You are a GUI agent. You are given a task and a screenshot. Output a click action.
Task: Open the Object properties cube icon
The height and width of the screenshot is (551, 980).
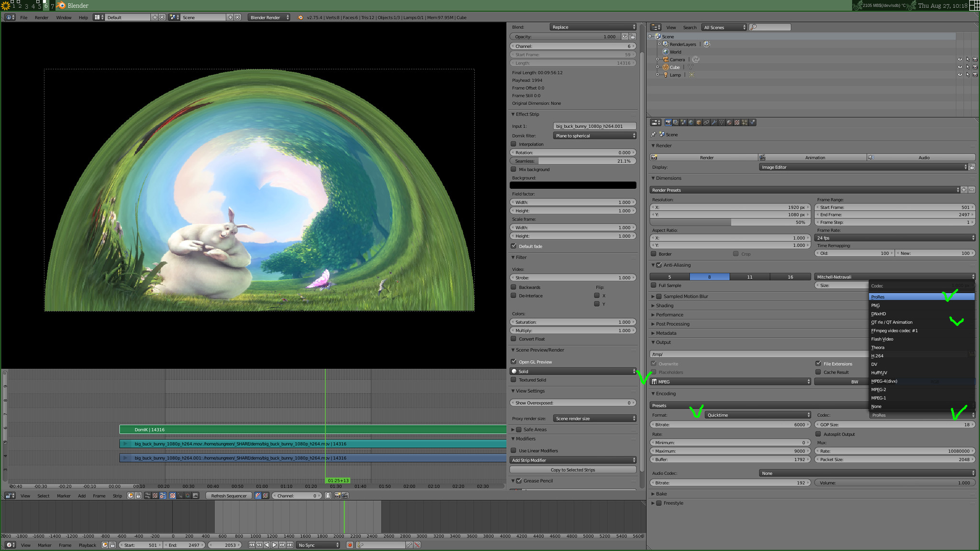pos(699,122)
